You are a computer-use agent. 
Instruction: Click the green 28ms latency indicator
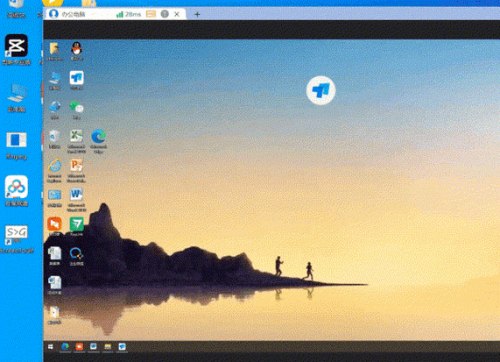coord(128,14)
